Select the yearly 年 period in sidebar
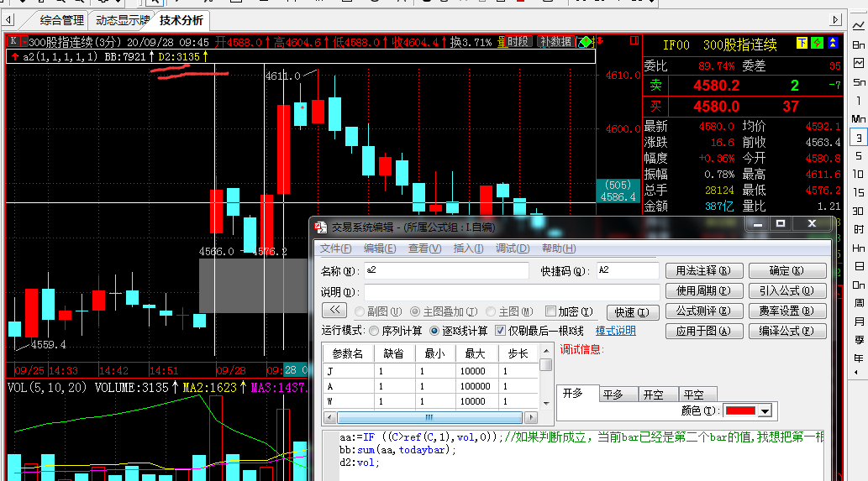This screenshot has width=868, height=481. coord(859,358)
